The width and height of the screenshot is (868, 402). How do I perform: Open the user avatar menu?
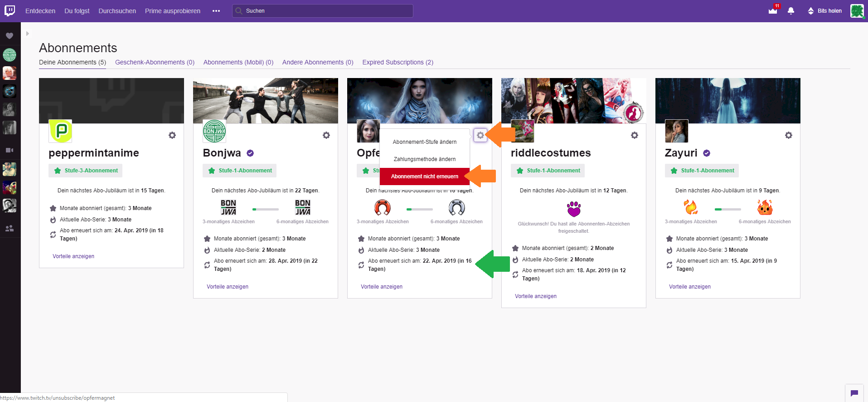click(857, 11)
